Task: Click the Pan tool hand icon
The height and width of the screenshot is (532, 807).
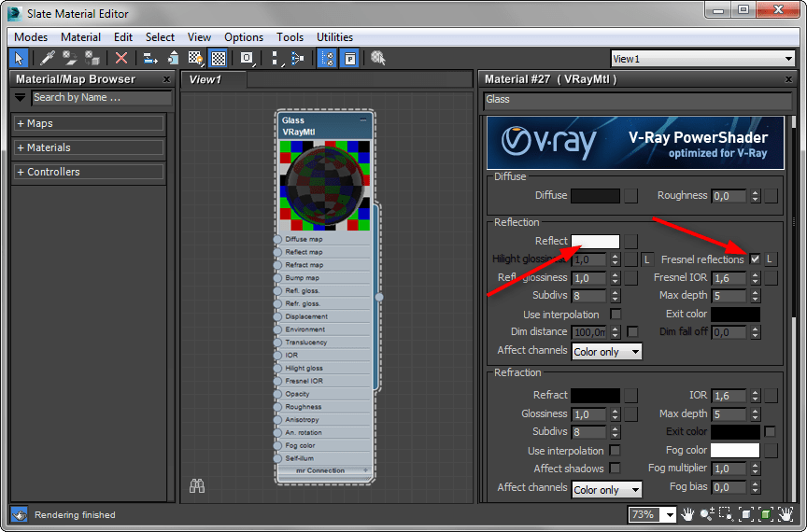Action: click(688, 514)
